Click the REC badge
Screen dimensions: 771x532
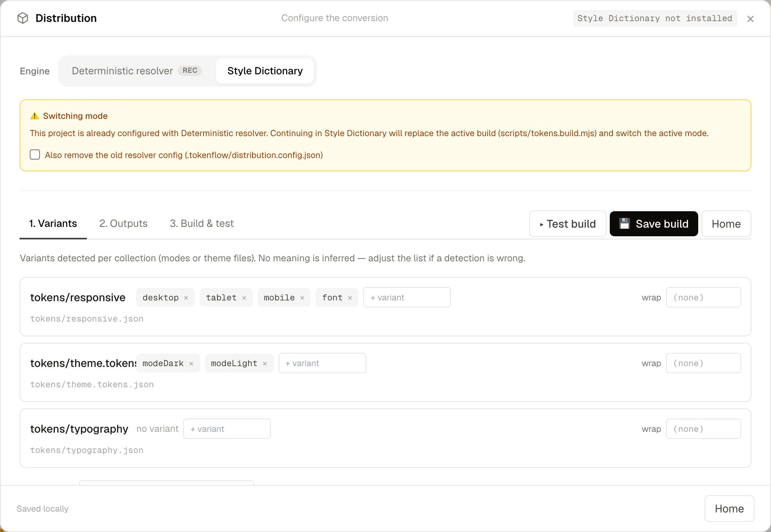pyautogui.click(x=190, y=70)
